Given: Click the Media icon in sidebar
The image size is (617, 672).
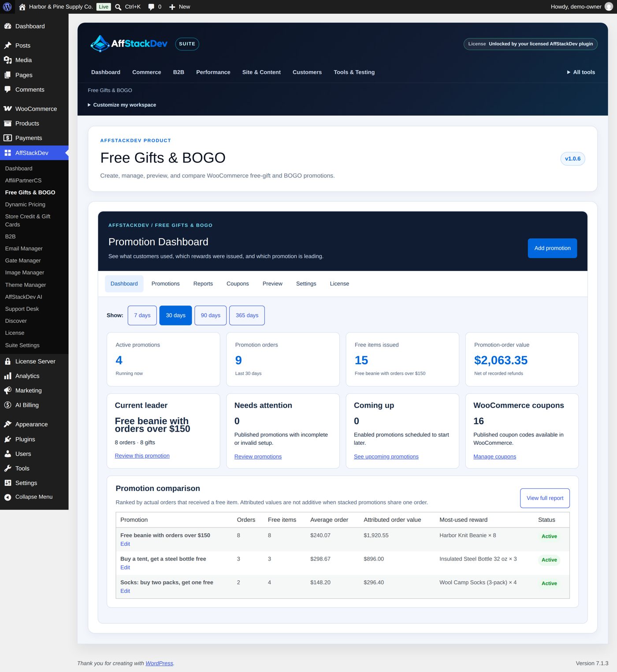Looking at the screenshot, I should (7, 60).
